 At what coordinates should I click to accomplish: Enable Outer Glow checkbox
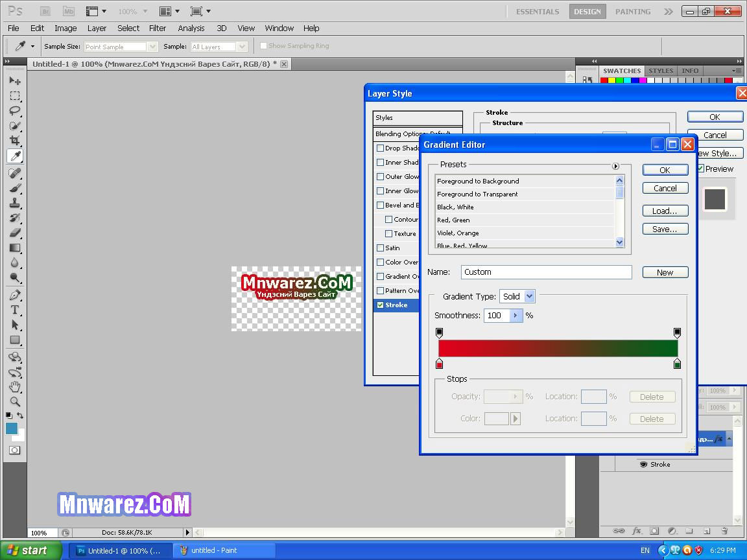click(x=380, y=177)
